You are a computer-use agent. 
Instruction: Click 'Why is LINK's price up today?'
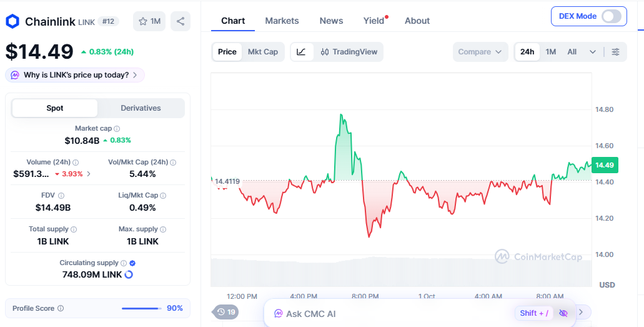[75, 75]
